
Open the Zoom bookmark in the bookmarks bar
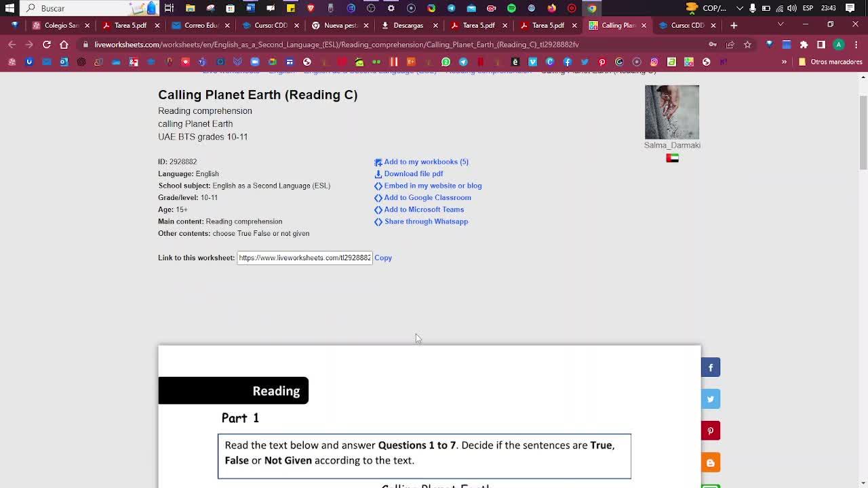point(255,62)
